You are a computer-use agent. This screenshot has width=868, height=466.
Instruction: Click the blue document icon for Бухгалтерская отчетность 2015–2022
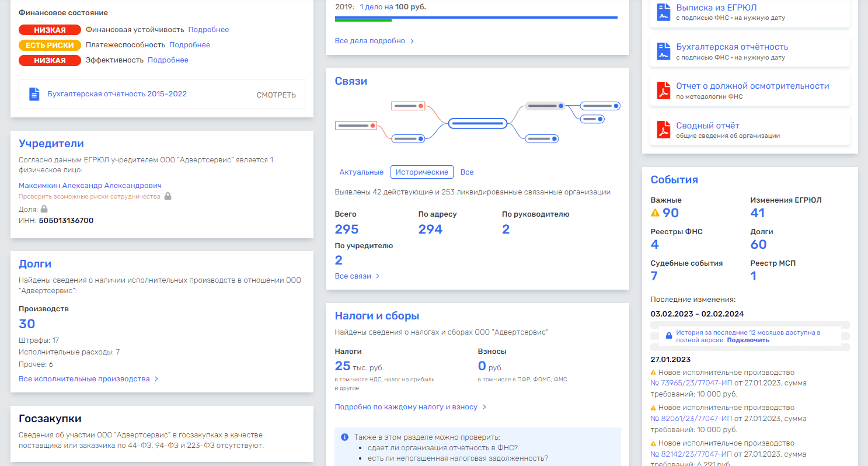pyautogui.click(x=34, y=94)
